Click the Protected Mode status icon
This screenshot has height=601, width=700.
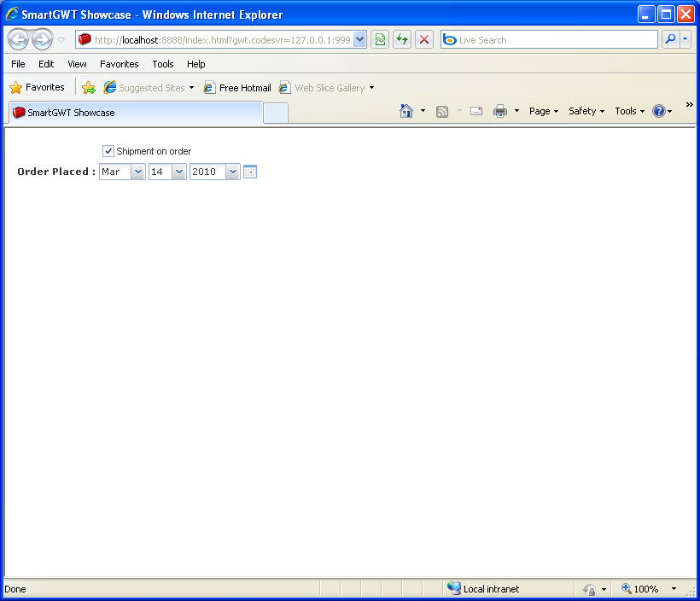coord(590,589)
